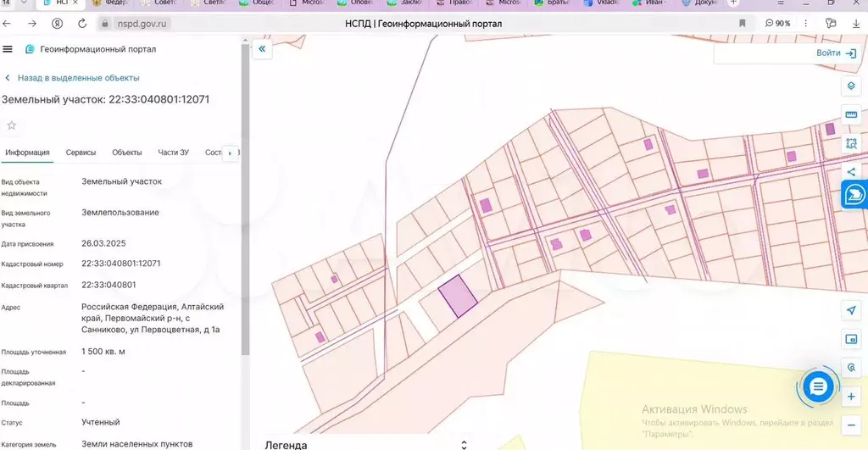Open browser extensions icon
This screenshot has width=868, height=450.
click(x=831, y=23)
